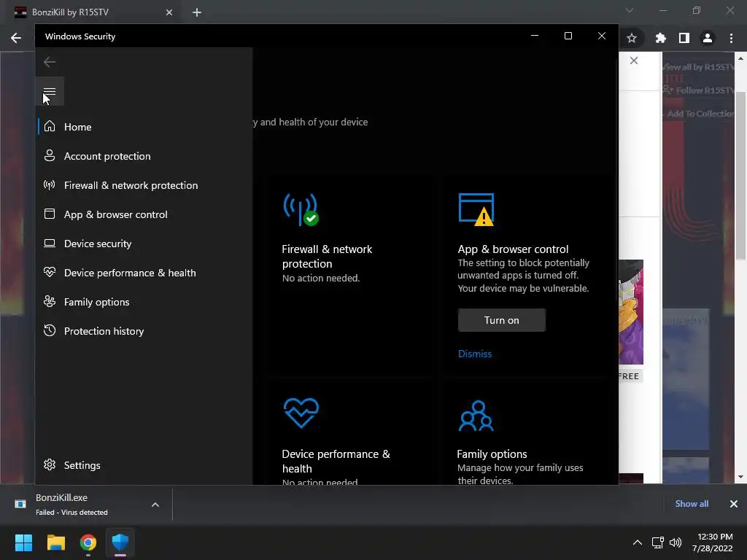Show hidden system tray icons
Image resolution: width=747 pixels, height=560 pixels.
(x=638, y=542)
